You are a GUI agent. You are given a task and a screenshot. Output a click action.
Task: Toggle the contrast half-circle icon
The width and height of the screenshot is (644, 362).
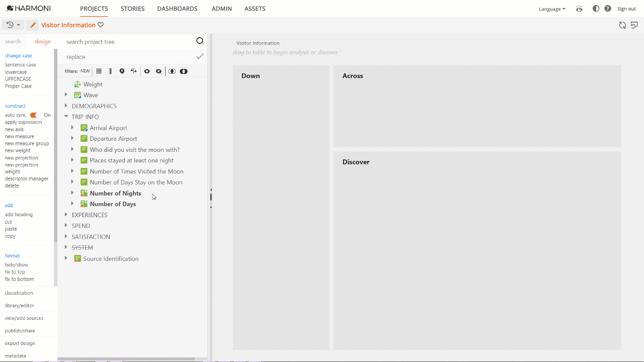click(596, 9)
